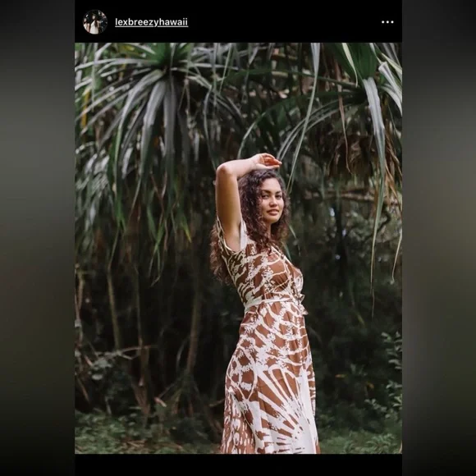Click the black bar below the photo
Image resolution: width=476 pixels, height=476 pixels.
[x=238, y=465]
